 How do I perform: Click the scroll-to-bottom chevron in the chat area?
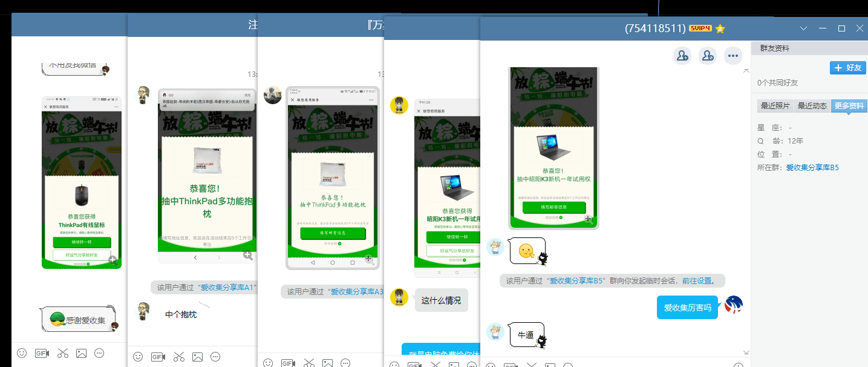coord(746,352)
